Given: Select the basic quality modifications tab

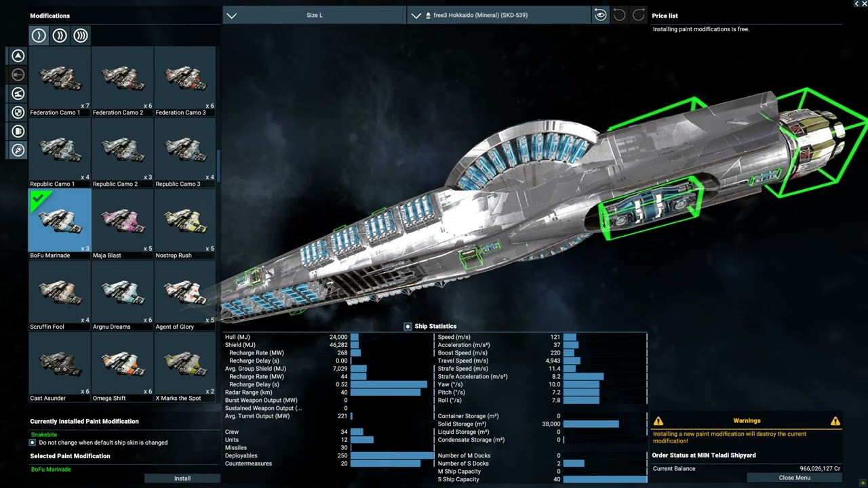Looking at the screenshot, I should [x=39, y=35].
